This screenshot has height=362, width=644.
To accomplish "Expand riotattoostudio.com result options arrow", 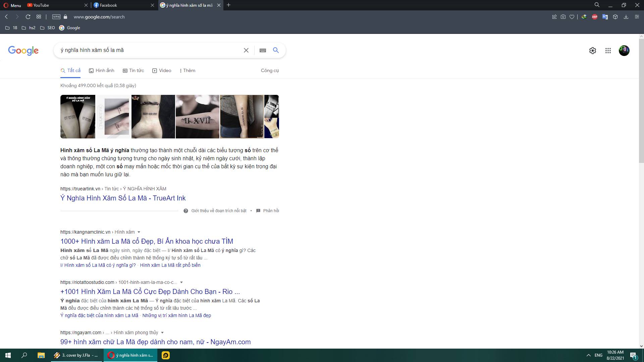I will click(x=181, y=282).
